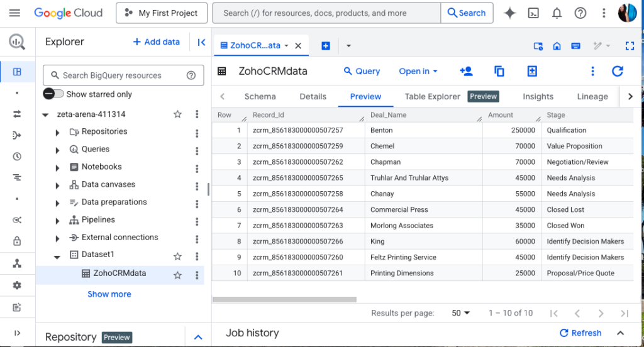The image size is (644, 347).
Task: Open Gemini AI assistant sparkle icon
Action: [509, 13]
